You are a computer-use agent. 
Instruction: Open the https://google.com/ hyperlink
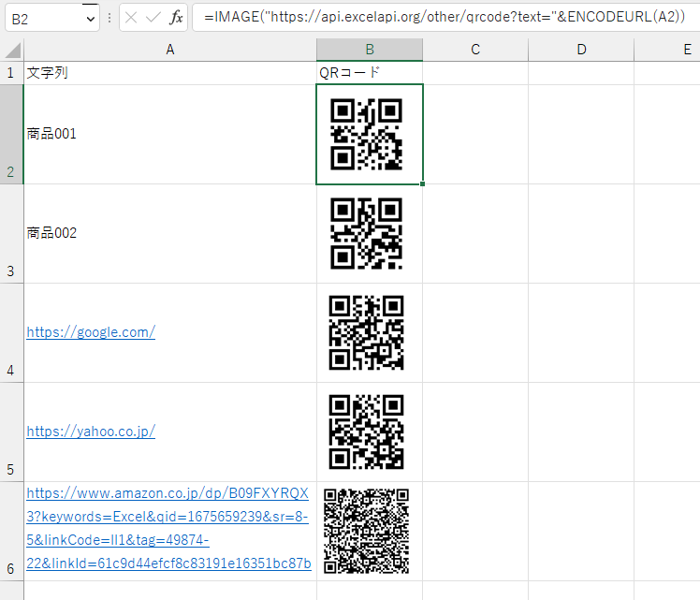coord(91,332)
